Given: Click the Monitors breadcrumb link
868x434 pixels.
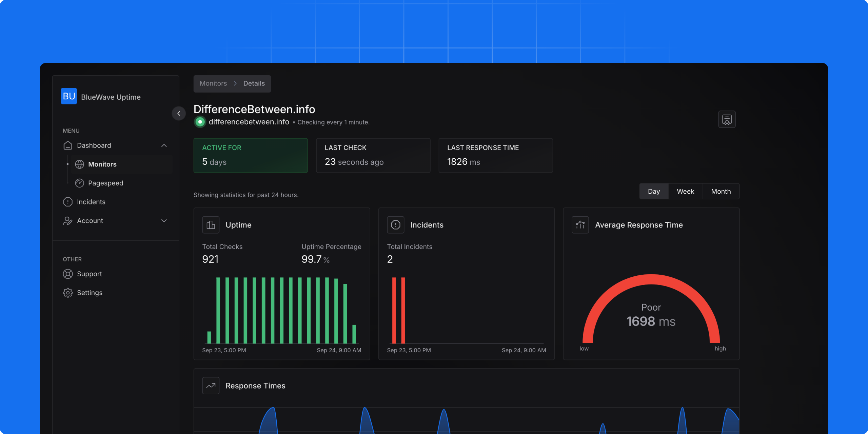Looking at the screenshot, I should click(213, 83).
